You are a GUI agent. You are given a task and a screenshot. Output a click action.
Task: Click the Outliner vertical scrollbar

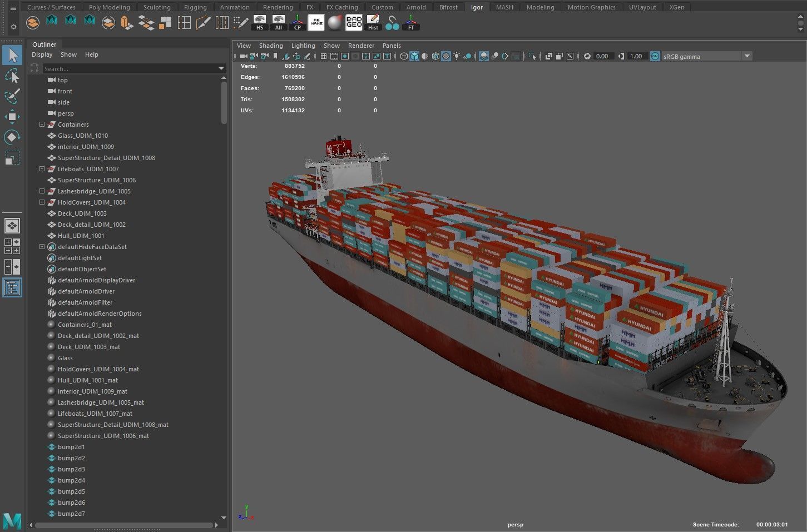tap(224, 103)
